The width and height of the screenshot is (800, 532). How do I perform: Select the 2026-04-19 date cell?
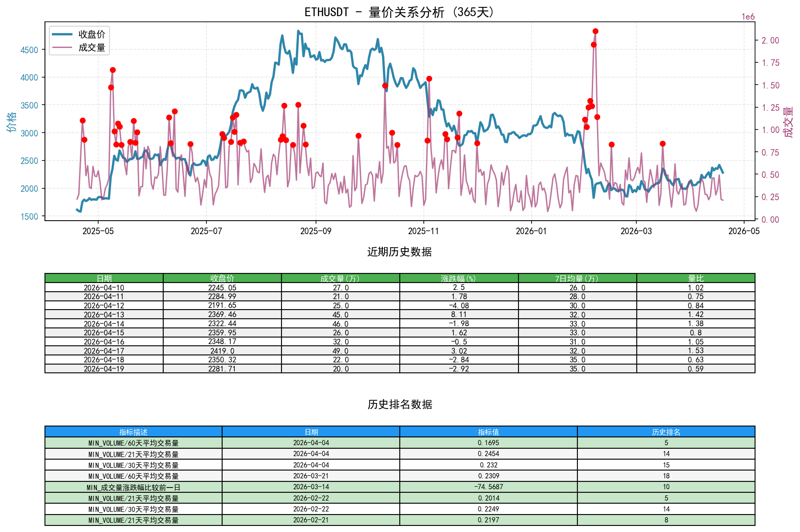coord(104,368)
